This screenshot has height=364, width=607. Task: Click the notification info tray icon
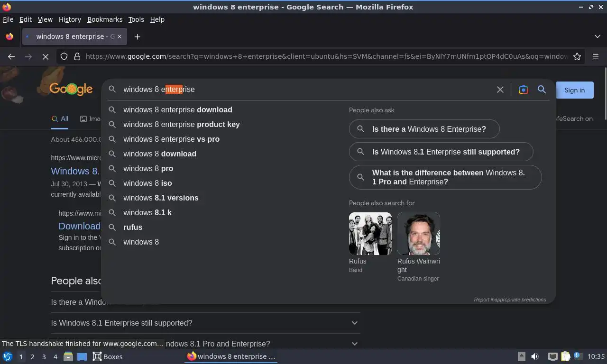(x=578, y=356)
